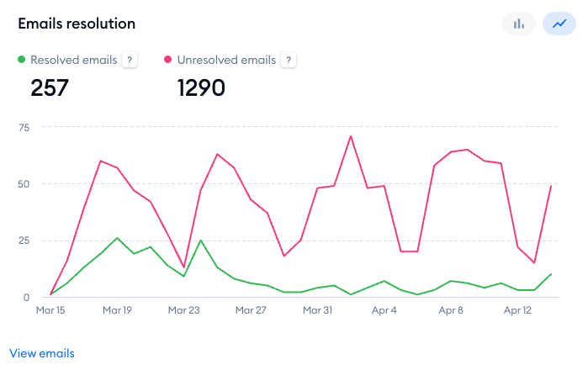Open help tooltip beside Unresolved emails
Viewport: 588px width, 375px height.
tap(289, 61)
